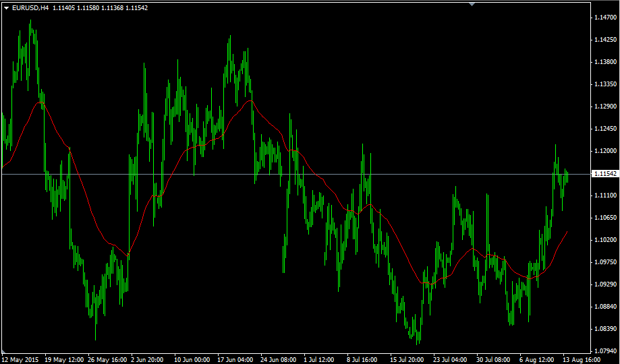Click the 1.11100 price axis label
Image resolution: width=620 pixels, height=364 pixels.
tap(605, 195)
